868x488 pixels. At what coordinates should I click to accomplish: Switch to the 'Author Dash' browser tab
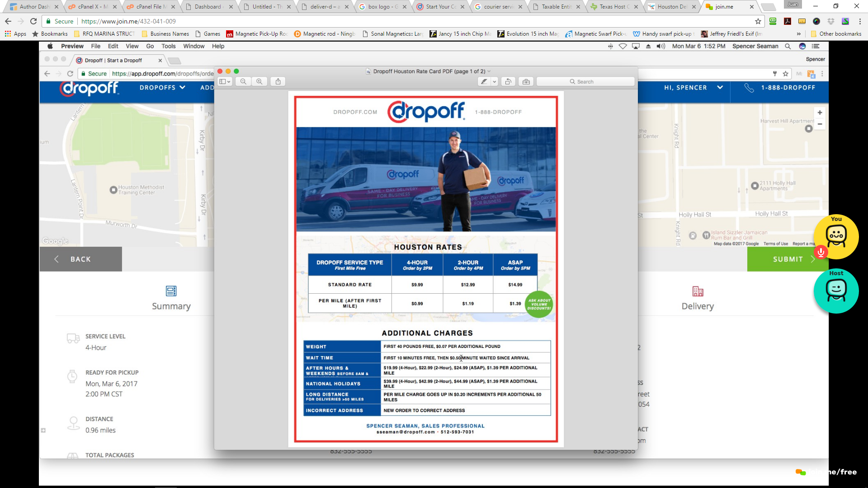(x=34, y=7)
